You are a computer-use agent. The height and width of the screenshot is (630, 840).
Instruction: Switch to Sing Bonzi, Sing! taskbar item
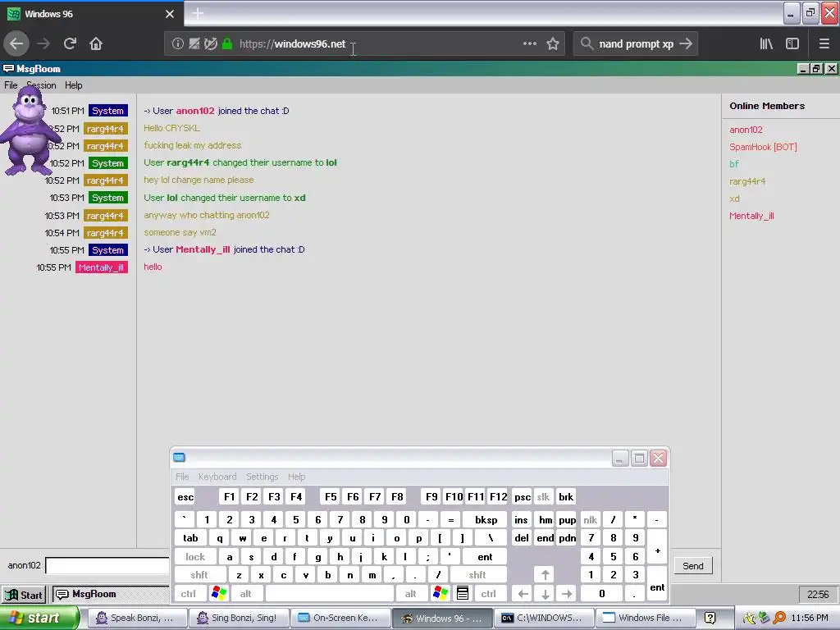point(239,618)
